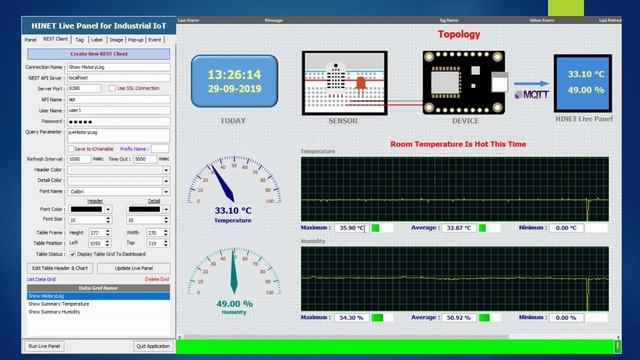The width and height of the screenshot is (640, 360).
Task: Focus the Password field
Action: [x=118, y=122]
